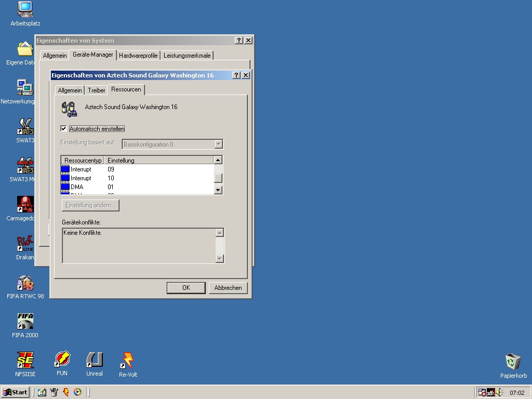Expand the Basiskonfiguration 0 dropdown
Image resolution: width=532 pixels, height=399 pixels.
[x=218, y=144]
